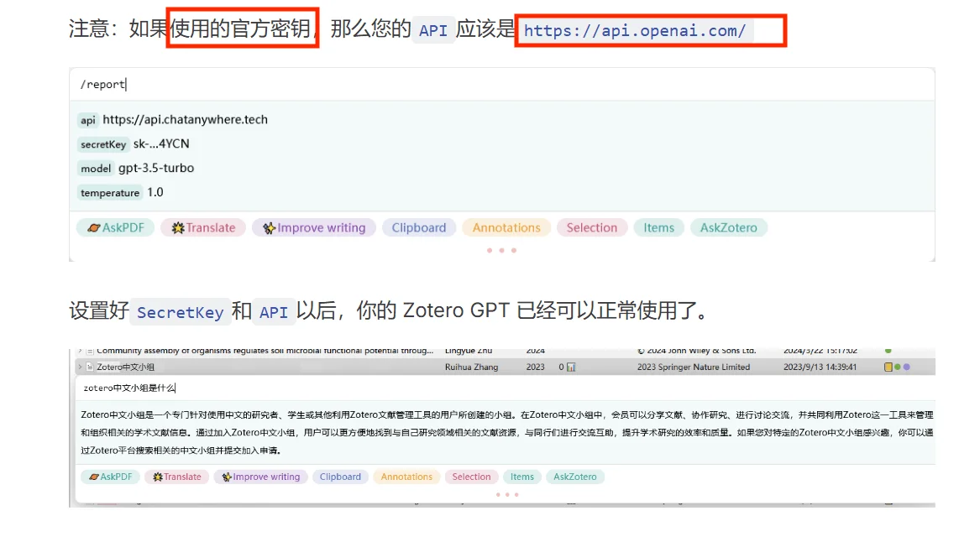Expand the Community assembly article entry

pyautogui.click(x=78, y=350)
